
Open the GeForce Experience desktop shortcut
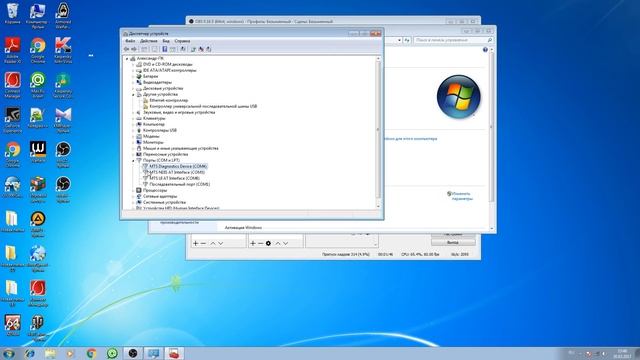click(12, 120)
